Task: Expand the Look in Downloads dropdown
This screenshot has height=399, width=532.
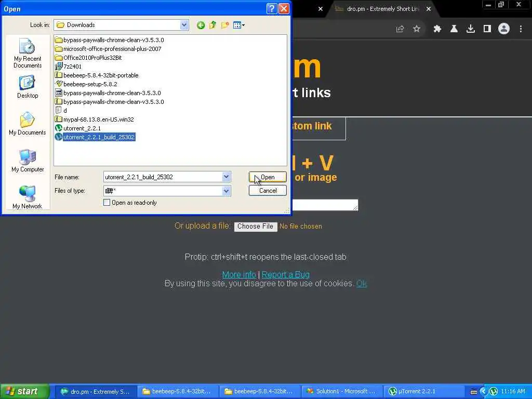Action: [184, 25]
